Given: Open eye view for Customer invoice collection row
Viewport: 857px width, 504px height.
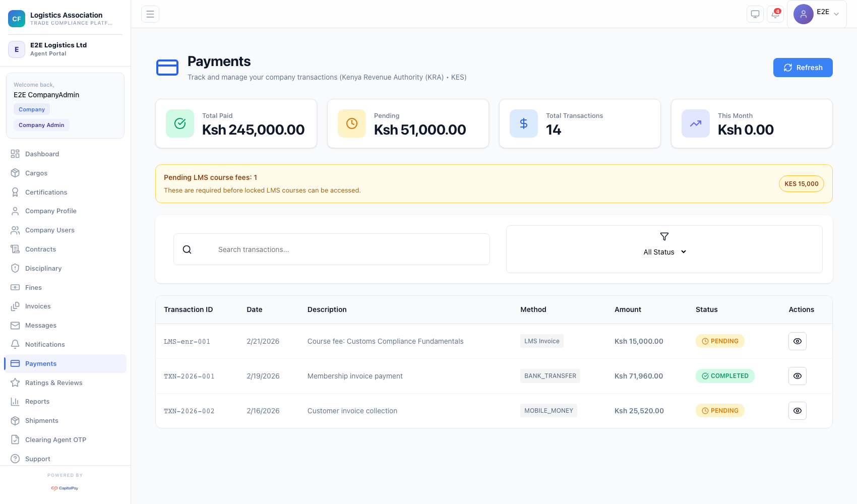Looking at the screenshot, I should pos(797,410).
